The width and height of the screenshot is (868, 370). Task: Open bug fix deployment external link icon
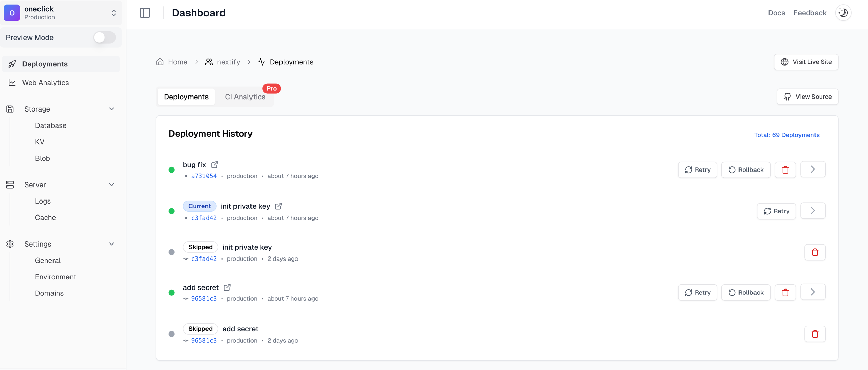(x=215, y=165)
